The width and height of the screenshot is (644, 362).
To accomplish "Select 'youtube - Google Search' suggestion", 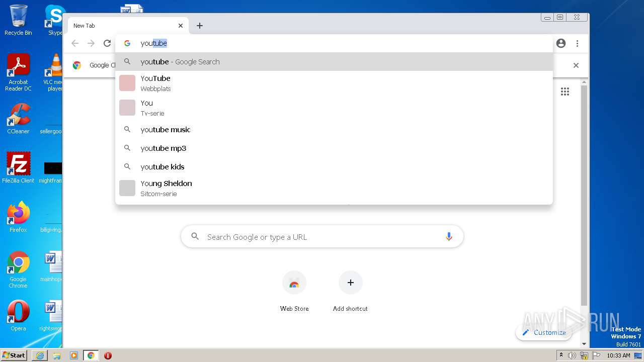I will pos(334,62).
